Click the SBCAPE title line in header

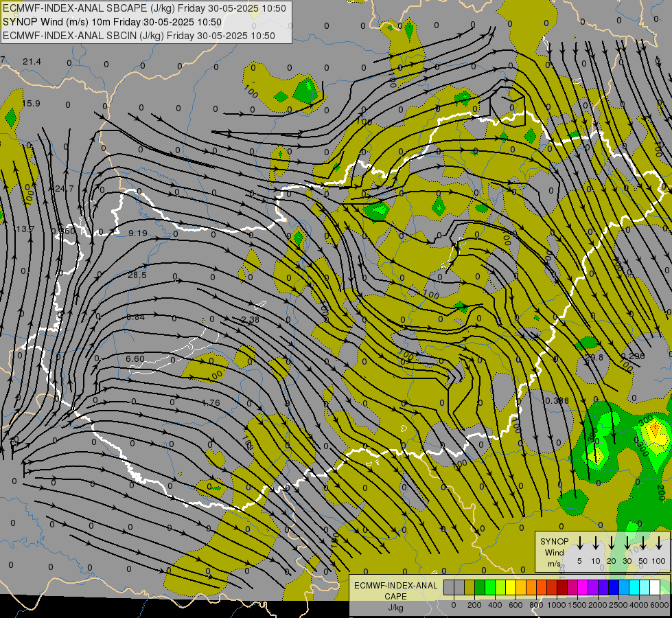pos(144,8)
